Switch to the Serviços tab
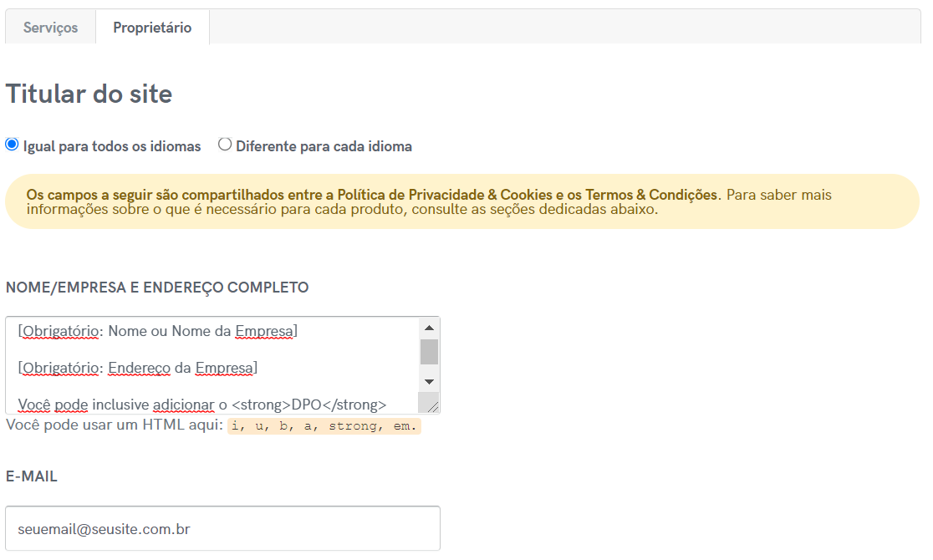 [51, 28]
